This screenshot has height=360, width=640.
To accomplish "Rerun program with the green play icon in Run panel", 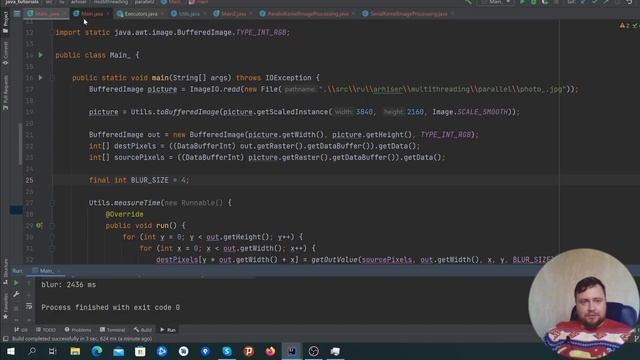I will 16,283.
